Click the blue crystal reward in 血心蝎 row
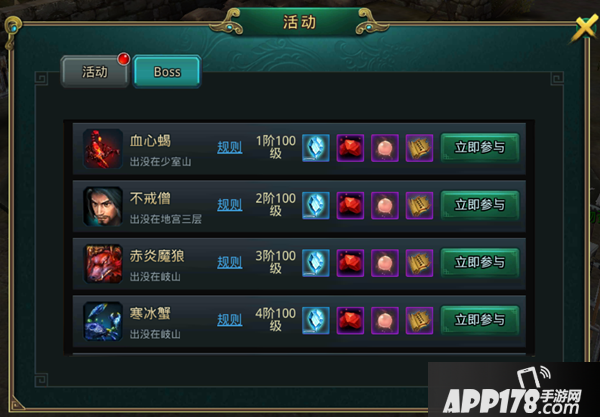600x417 pixels. 316,148
